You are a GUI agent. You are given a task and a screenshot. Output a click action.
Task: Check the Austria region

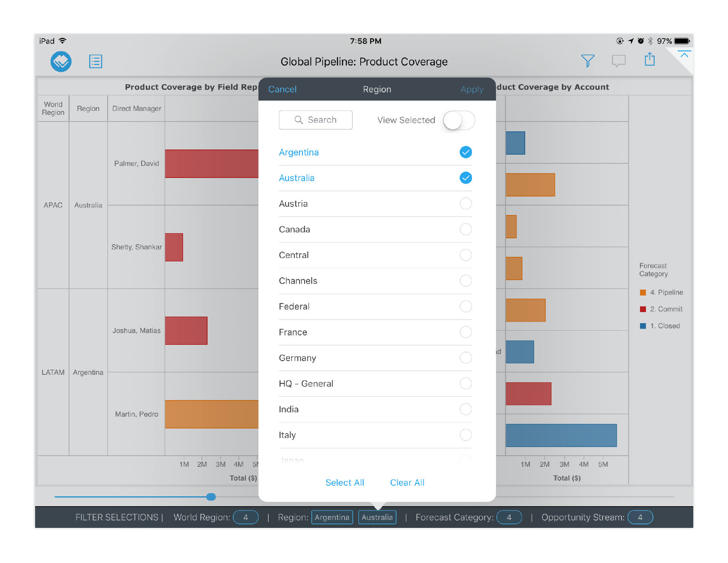click(x=466, y=204)
